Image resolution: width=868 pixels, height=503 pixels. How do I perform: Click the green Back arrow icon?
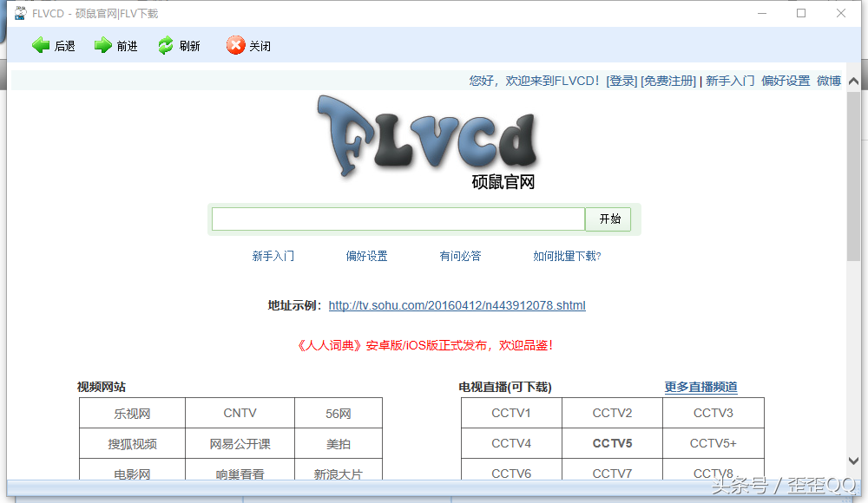[41, 45]
